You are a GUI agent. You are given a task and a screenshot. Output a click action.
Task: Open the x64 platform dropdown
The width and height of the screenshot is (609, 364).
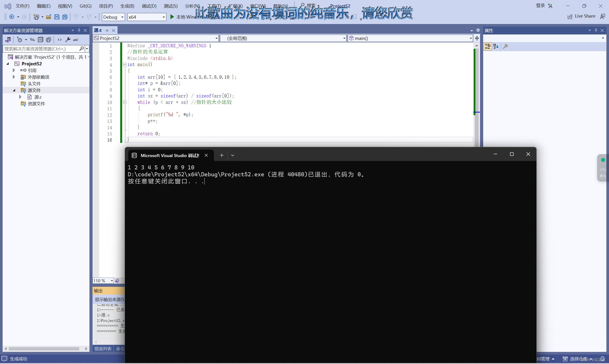(163, 17)
